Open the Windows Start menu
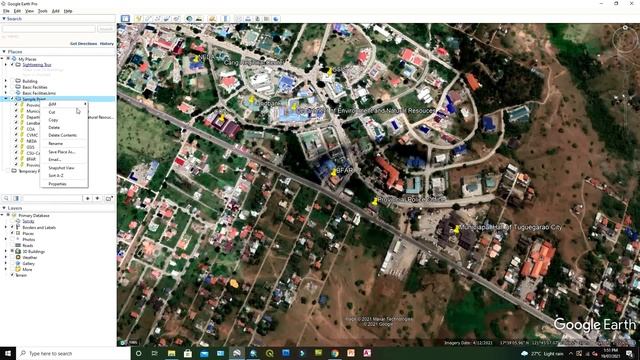The height and width of the screenshot is (360, 640). tap(8, 353)
